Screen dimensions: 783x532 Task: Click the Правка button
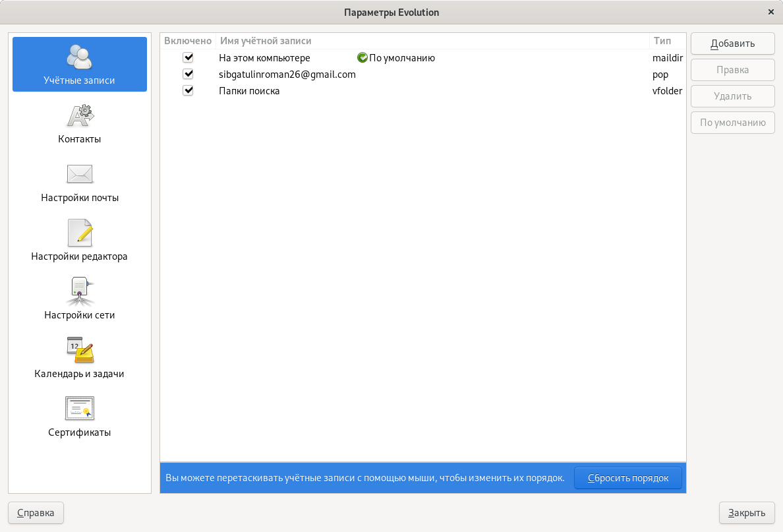click(x=732, y=70)
